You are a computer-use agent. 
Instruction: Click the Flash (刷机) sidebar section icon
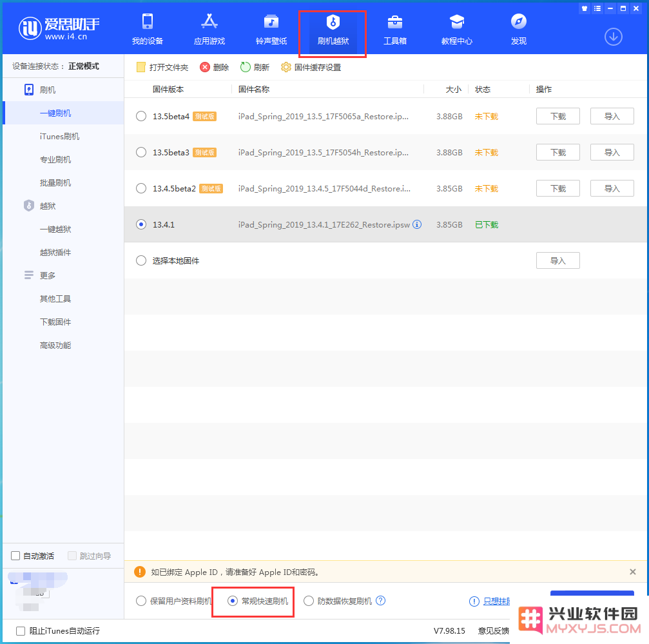tap(29, 90)
